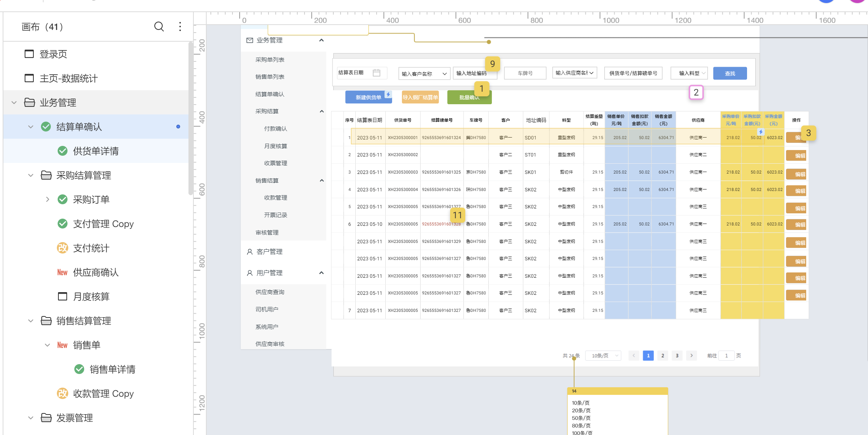Collapse the 用户管理 menu chevron

[322, 273]
